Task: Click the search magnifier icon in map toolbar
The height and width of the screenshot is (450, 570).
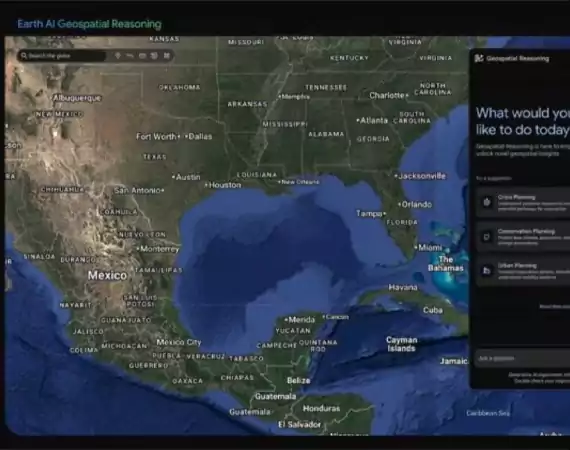Action: [x=24, y=56]
